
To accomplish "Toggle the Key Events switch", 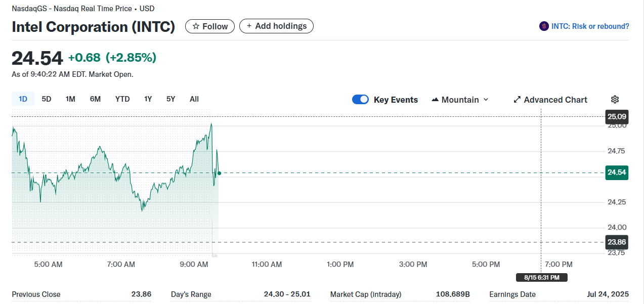I will pos(360,100).
